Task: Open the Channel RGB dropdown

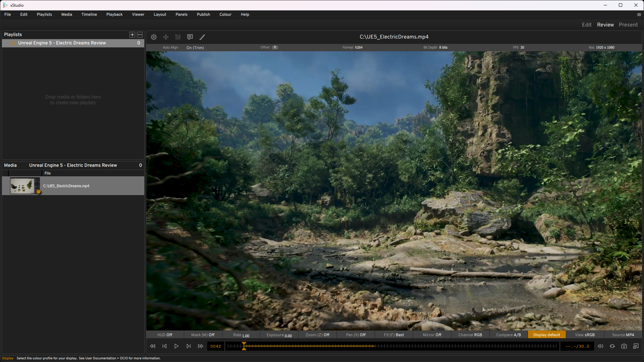Action: [470, 335]
